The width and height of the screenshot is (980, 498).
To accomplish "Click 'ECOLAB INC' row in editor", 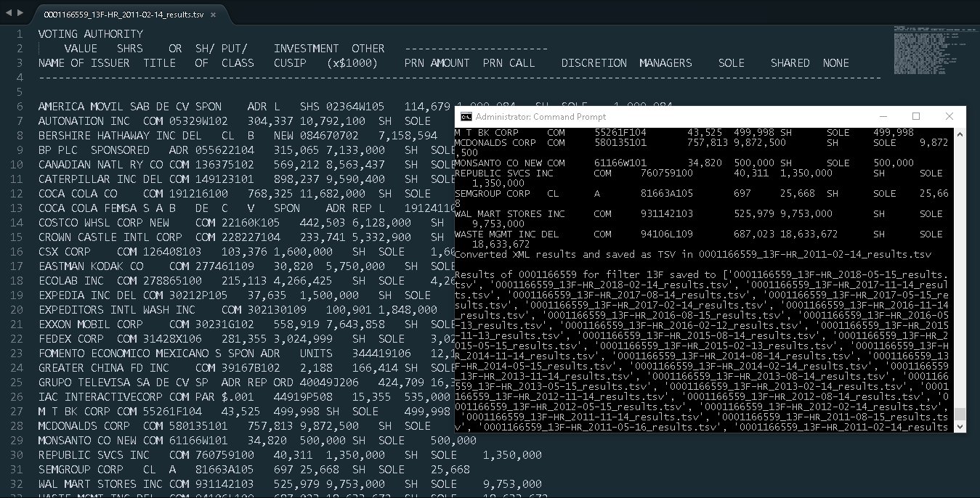I will coord(71,281).
